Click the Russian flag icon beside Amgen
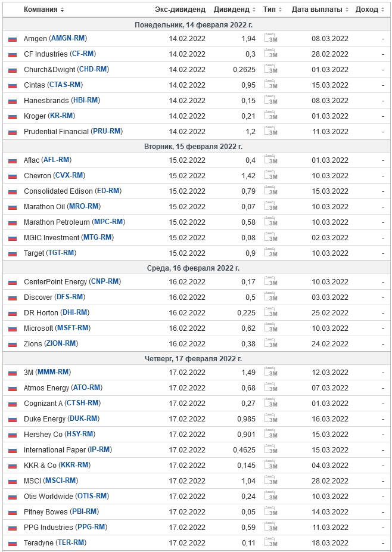The height and width of the screenshot is (552, 392). click(x=13, y=39)
